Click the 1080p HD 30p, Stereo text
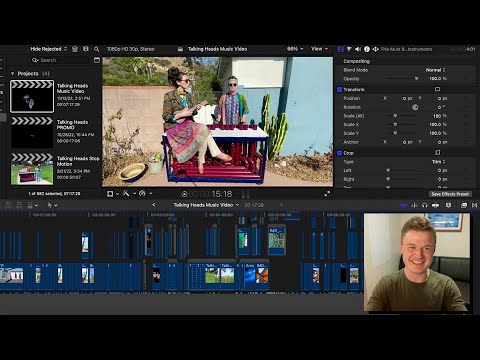Screen dimensions: 480x360 coord(131,49)
